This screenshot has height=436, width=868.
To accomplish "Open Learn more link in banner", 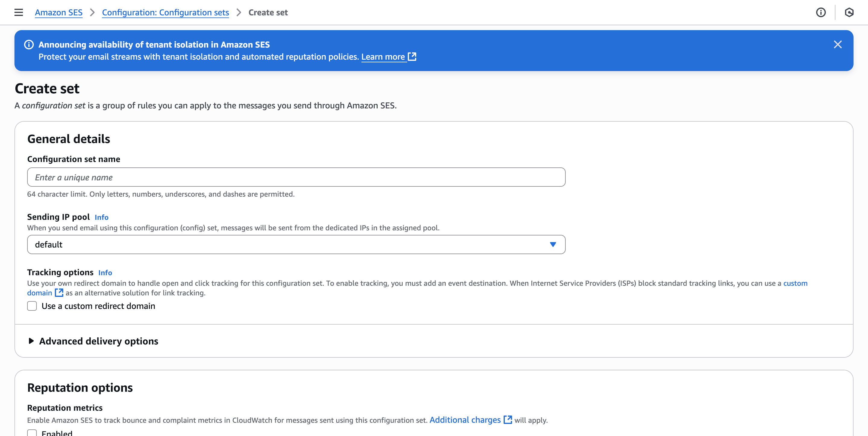I will [x=383, y=57].
